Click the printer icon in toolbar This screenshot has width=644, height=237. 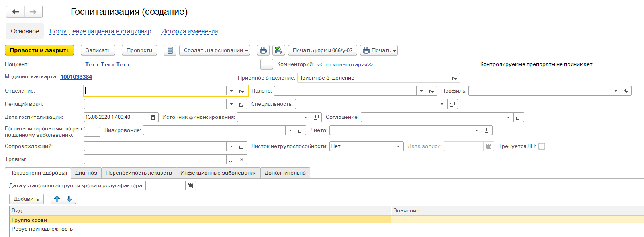(x=263, y=51)
